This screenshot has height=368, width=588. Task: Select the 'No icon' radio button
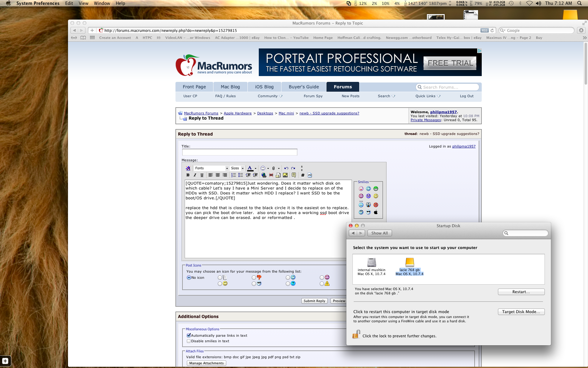(x=189, y=278)
